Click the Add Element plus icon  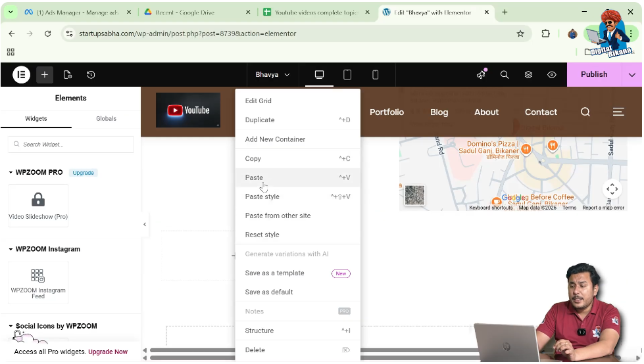(45, 75)
